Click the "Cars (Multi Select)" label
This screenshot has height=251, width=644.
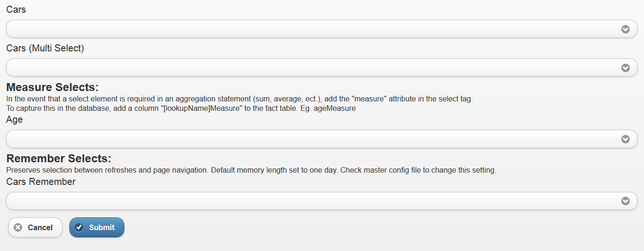click(x=45, y=48)
